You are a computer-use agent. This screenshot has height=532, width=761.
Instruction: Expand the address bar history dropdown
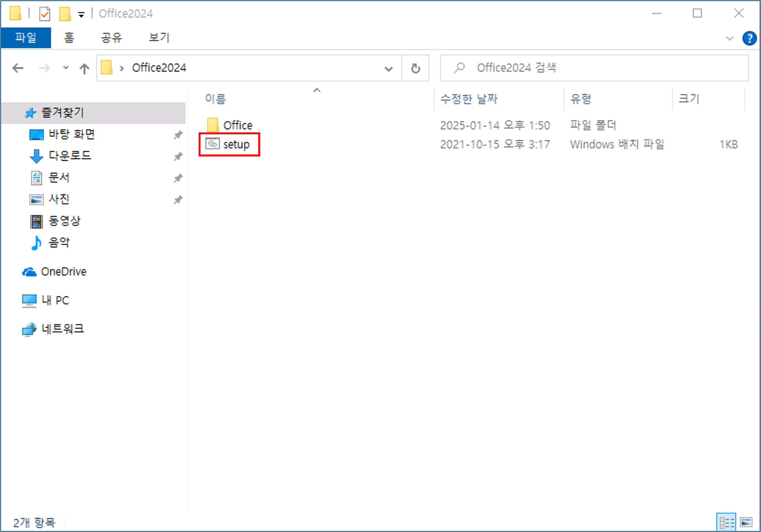388,69
